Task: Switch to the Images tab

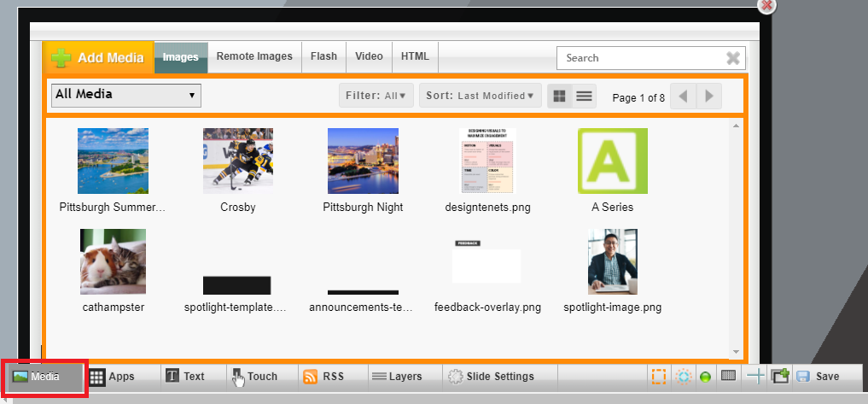Action: click(x=180, y=57)
